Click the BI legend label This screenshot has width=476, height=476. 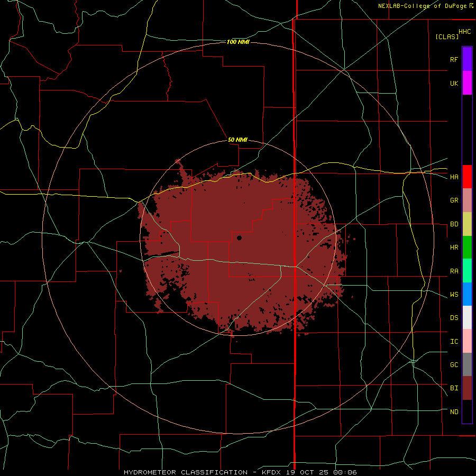(454, 388)
